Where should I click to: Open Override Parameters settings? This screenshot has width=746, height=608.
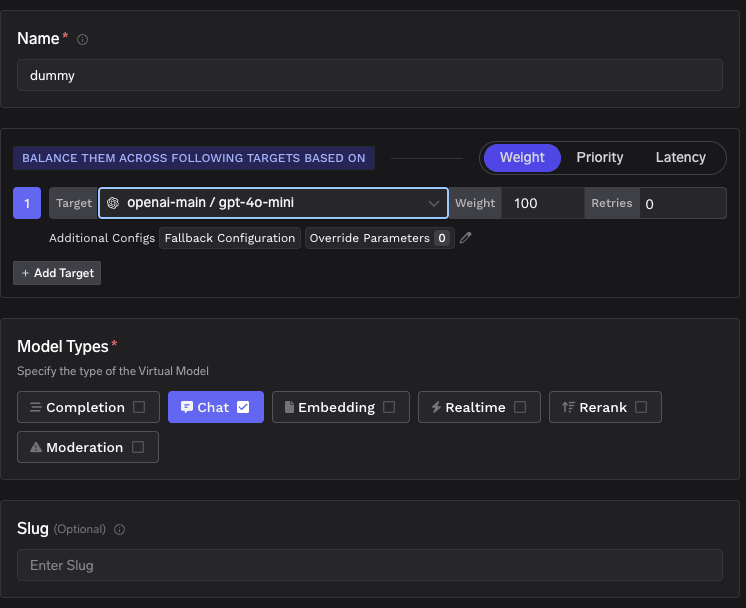[380, 238]
